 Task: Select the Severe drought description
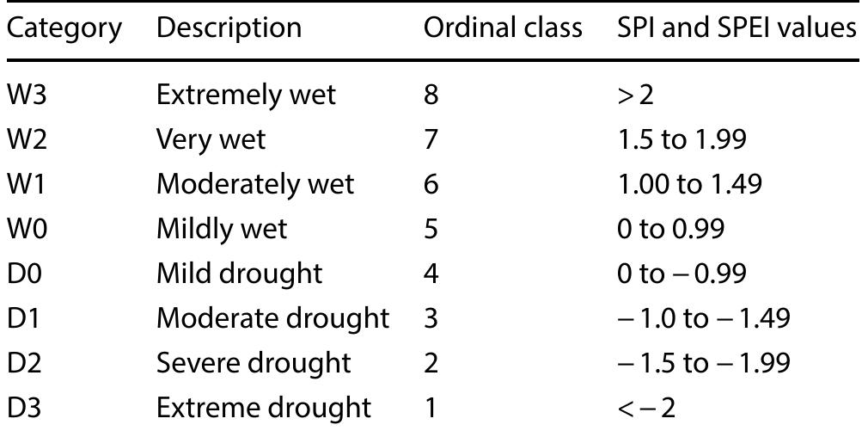coord(254,363)
